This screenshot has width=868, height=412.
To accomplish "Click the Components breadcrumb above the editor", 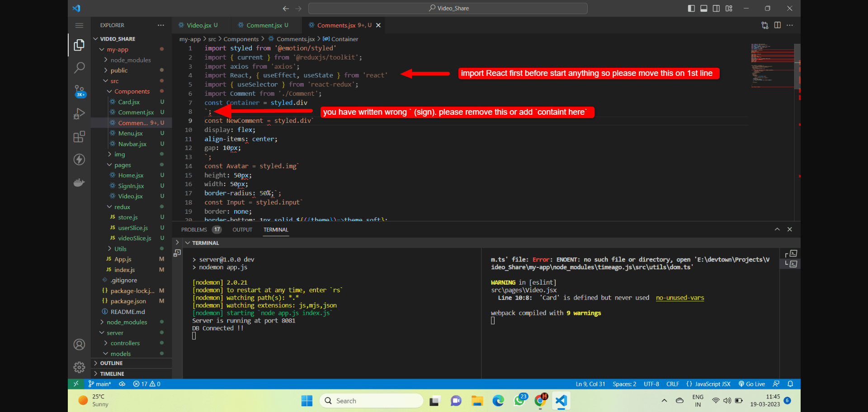I will point(241,39).
